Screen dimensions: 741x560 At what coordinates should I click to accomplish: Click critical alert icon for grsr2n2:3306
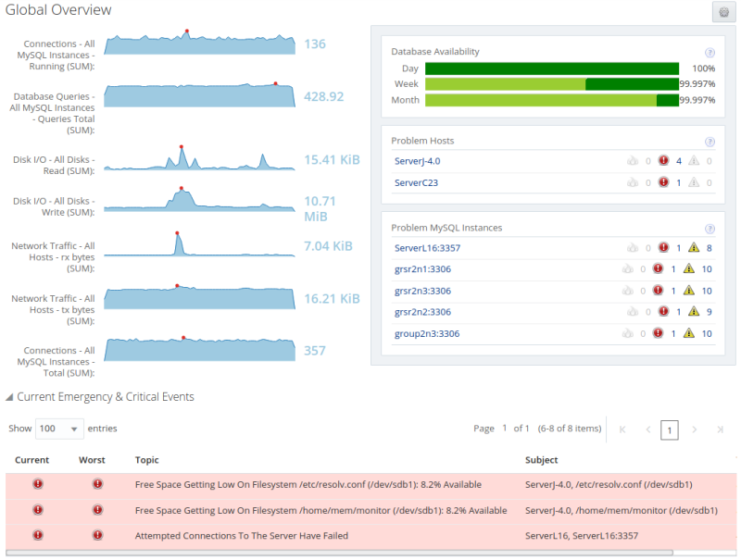click(663, 311)
